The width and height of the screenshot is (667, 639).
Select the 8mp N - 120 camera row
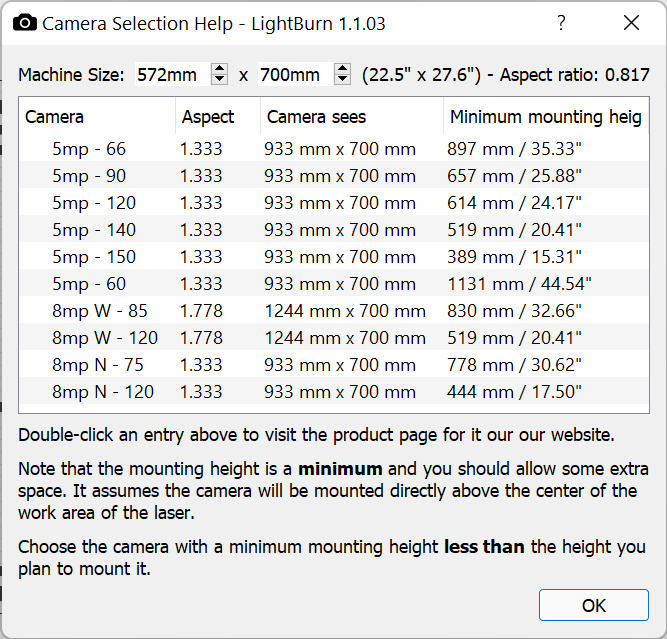tap(334, 392)
